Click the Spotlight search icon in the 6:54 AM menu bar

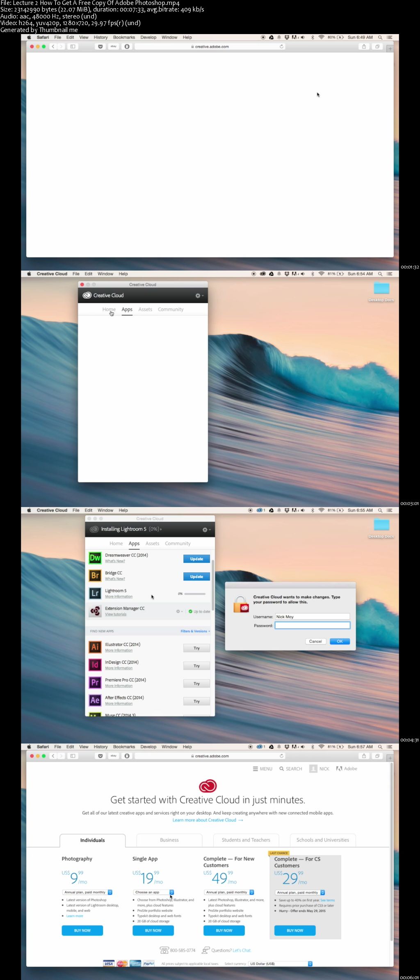[380, 274]
